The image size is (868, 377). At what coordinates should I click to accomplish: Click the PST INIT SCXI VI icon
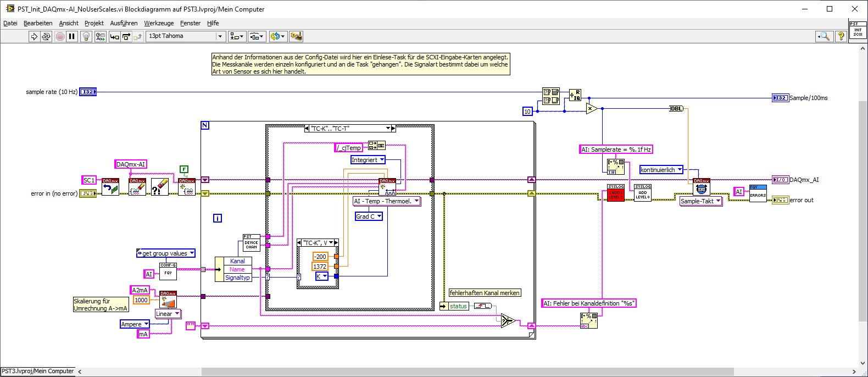(x=857, y=30)
